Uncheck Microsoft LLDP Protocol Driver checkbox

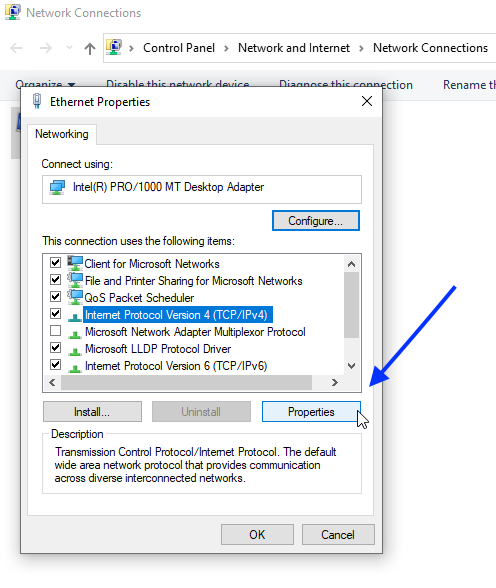tap(55, 348)
